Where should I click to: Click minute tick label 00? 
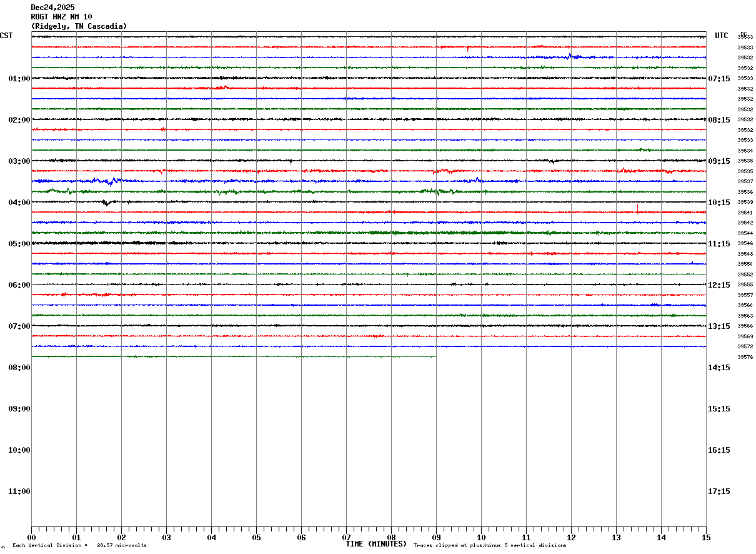click(31, 537)
